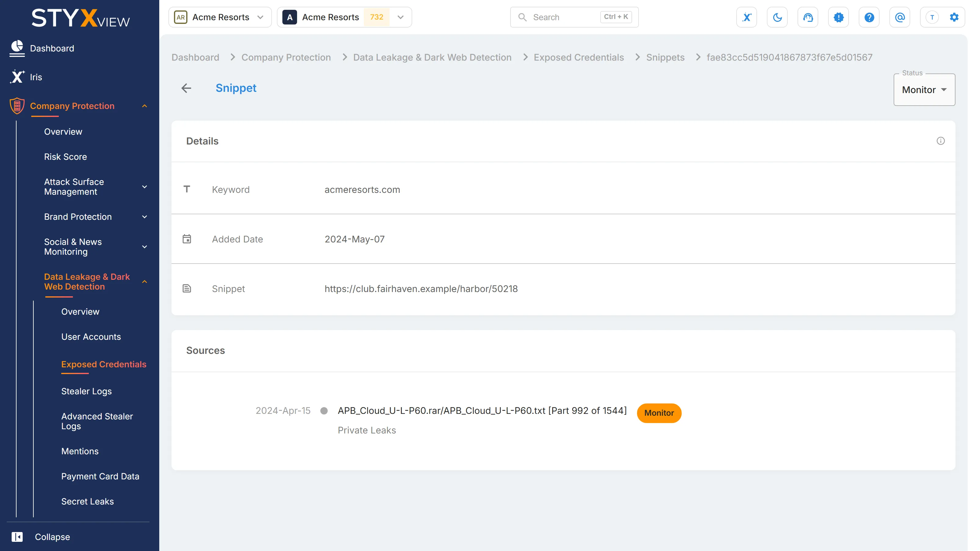
Task: Click the Iris X icon in sidebar
Action: pyautogui.click(x=17, y=77)
